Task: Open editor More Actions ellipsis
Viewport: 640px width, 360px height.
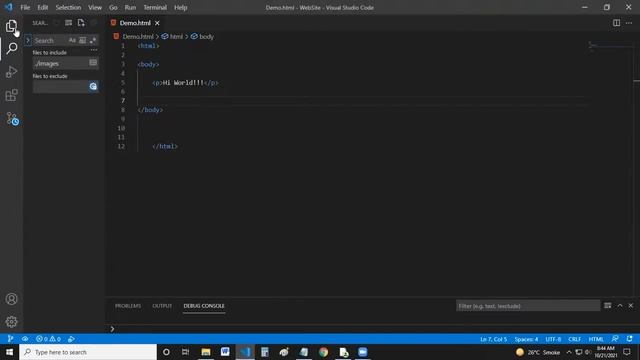Action: coord(629,23)
